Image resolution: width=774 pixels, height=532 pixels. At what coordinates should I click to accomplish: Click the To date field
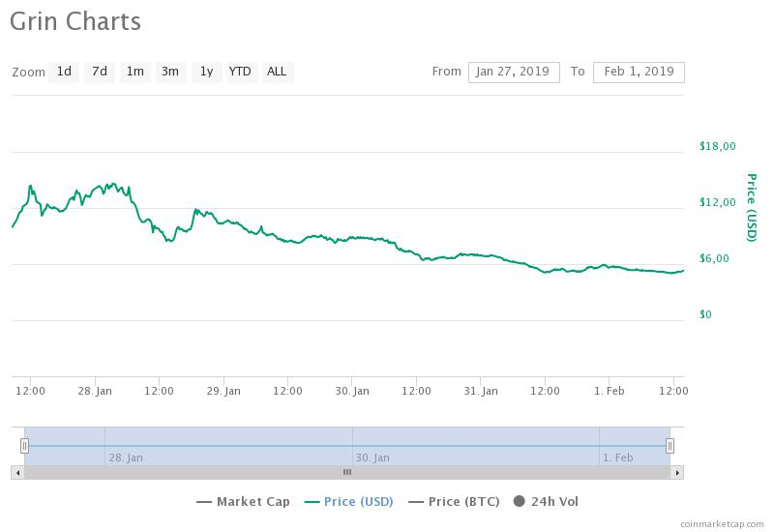click(x=639, y=72)
